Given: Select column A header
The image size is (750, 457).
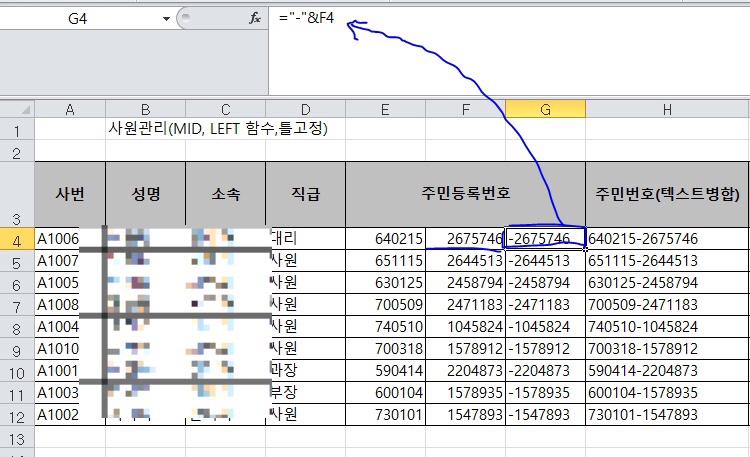Looking at the screenshot, I should pos(70,110).
